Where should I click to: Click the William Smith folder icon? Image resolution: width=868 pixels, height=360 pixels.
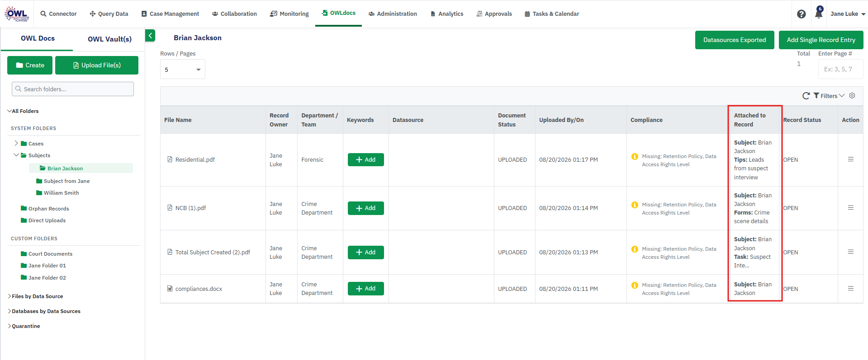click(39, 193)
